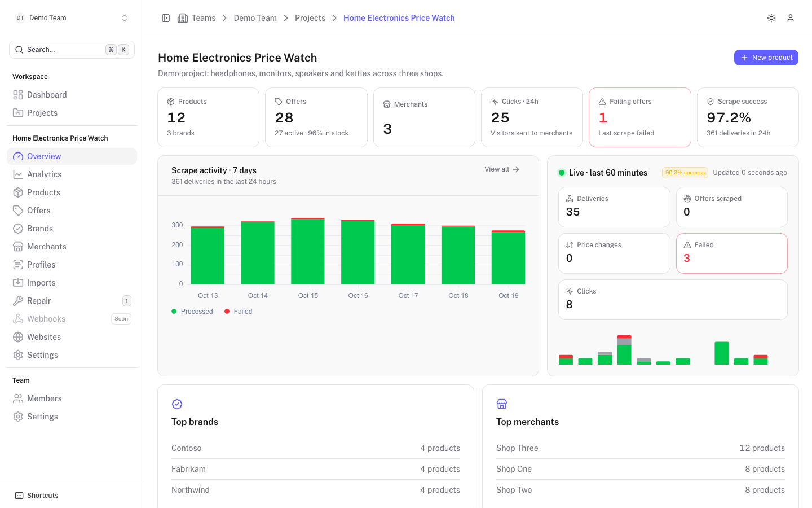Click the Teams building icon in breadcrumb
This screenshot has width=812, height=508.
(x=183, y=18)
